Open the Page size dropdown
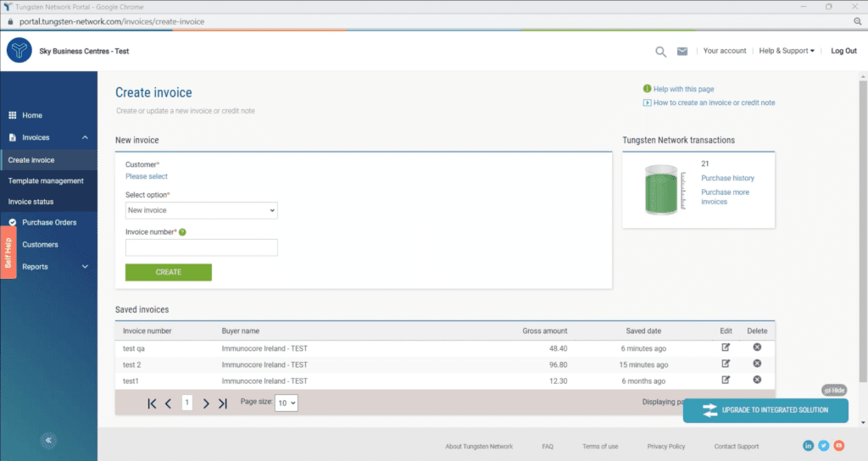The width and height of the screenshot is (868, 461). (x=287, y=403)
